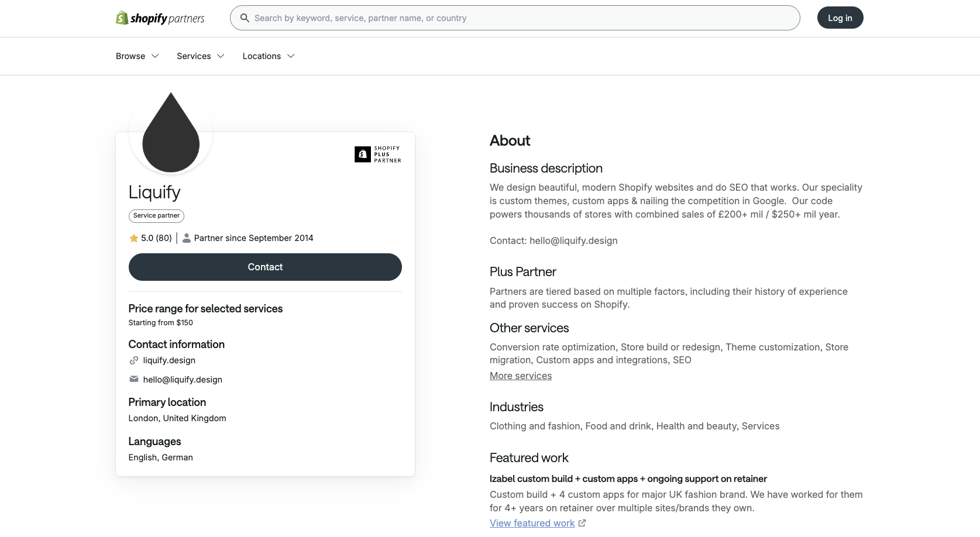Click the partner-since person icon
The width and height of the screenshot is (980, 537).
click(x=186, y=238)
